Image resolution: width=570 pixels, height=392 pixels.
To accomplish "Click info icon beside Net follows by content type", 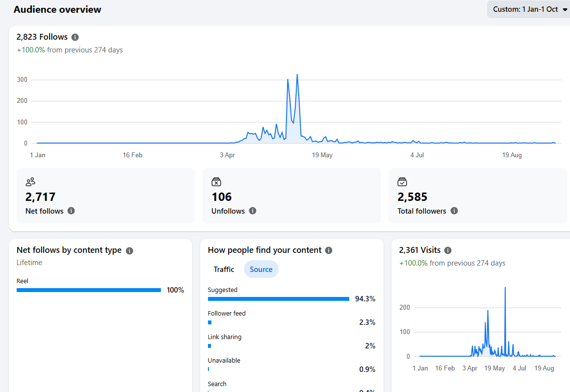I will (130, 250).
